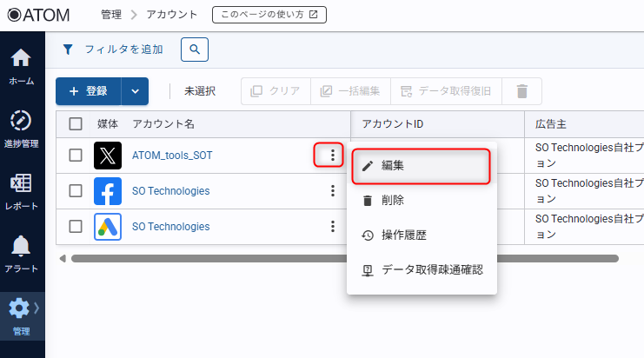
Task: Click the search magnifier icon
Action: [x=195, y=50]
